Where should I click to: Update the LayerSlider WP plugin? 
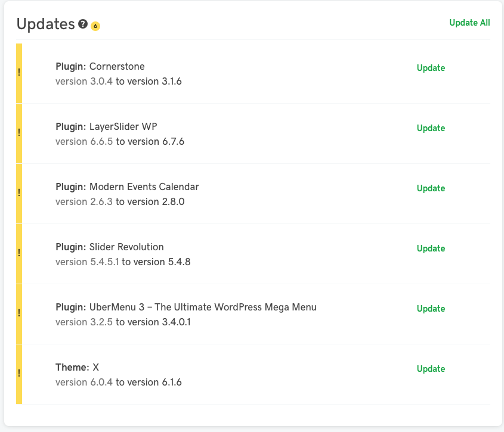pos(431,128)
